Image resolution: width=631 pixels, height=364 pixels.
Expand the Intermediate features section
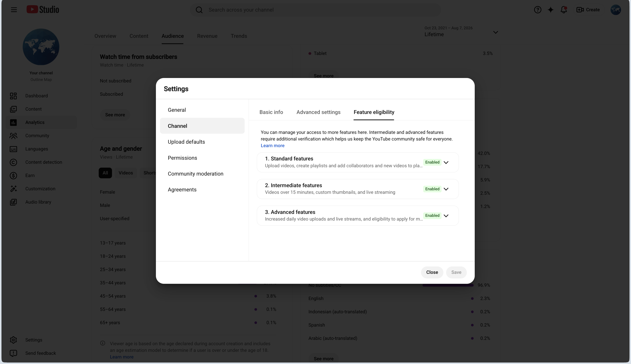(x=446, y=189)
